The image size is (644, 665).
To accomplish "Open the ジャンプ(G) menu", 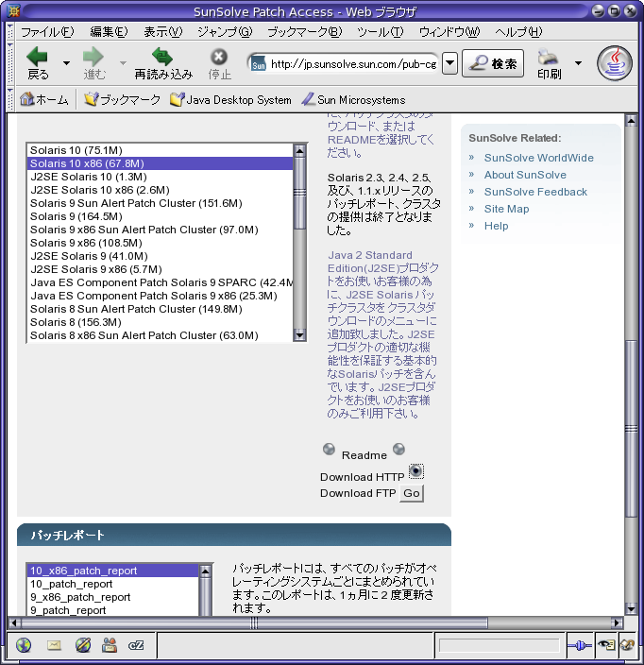I will (225, 32).
